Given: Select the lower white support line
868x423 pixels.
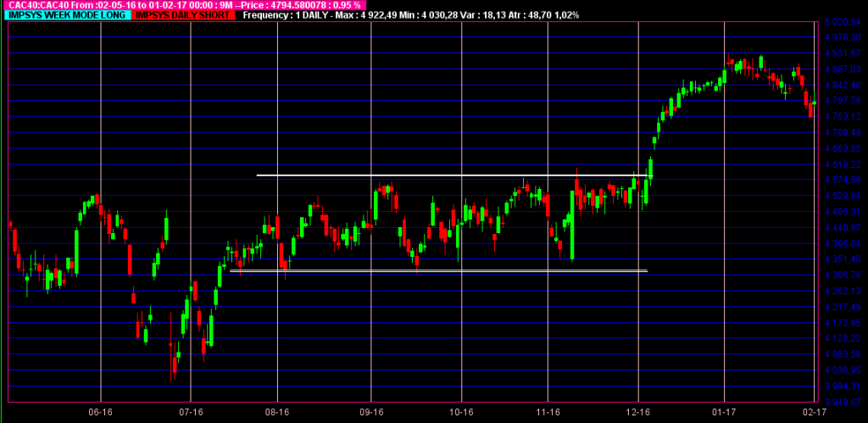Looking at the screenshot, I should click(x=438, y=270).
